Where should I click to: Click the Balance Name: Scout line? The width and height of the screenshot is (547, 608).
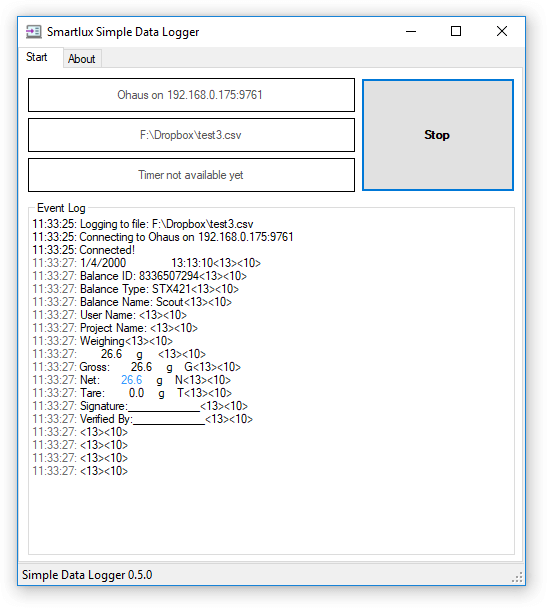point(132,302)
